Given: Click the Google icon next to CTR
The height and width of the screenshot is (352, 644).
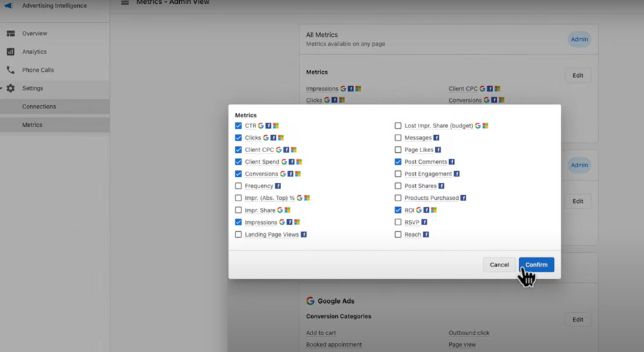Looking at the screenshot, I should (x=261, y=125).
